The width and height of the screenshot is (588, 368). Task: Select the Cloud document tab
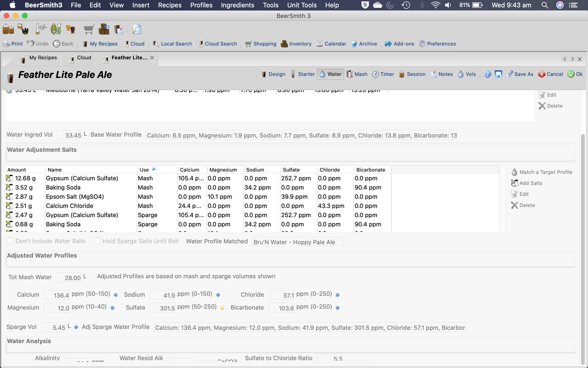pyautogui.click(x=79, y=58)
